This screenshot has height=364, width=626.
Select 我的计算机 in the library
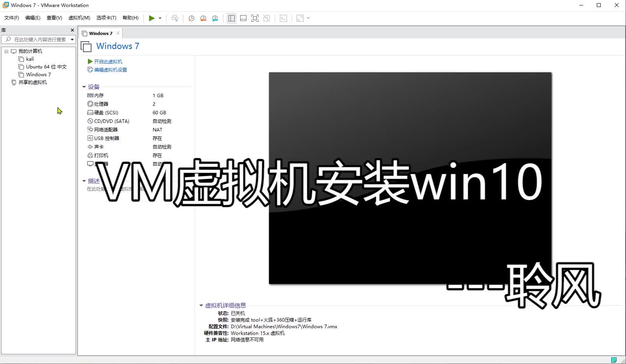(x=30, y=51)
